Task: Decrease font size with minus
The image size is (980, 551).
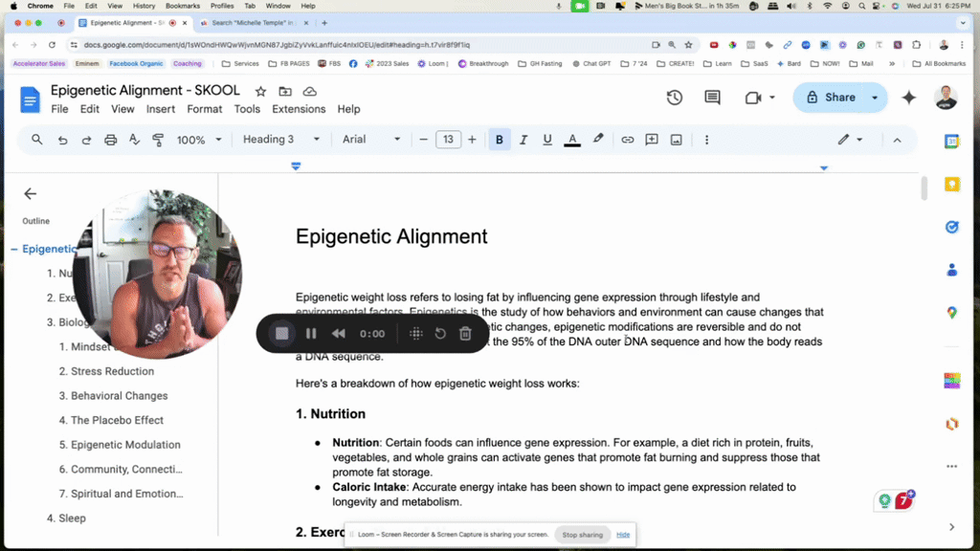Action: click(x=423, y=140)
